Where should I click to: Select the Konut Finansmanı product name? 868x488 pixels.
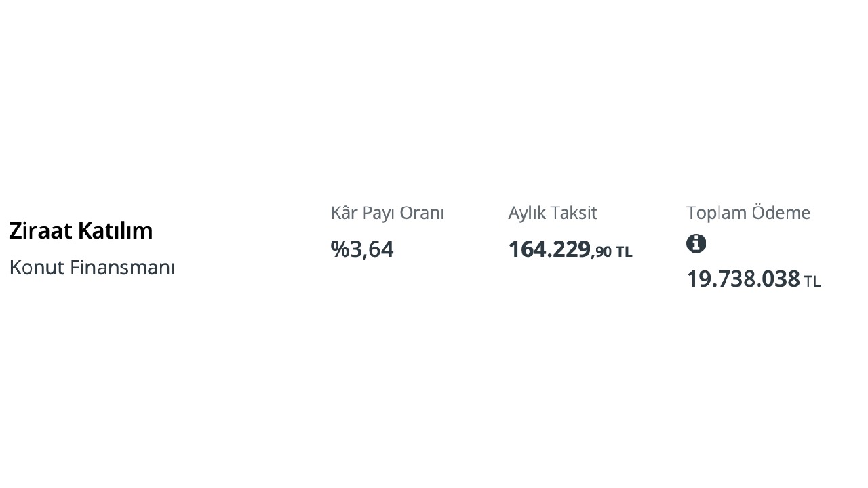tap(92, 268)
